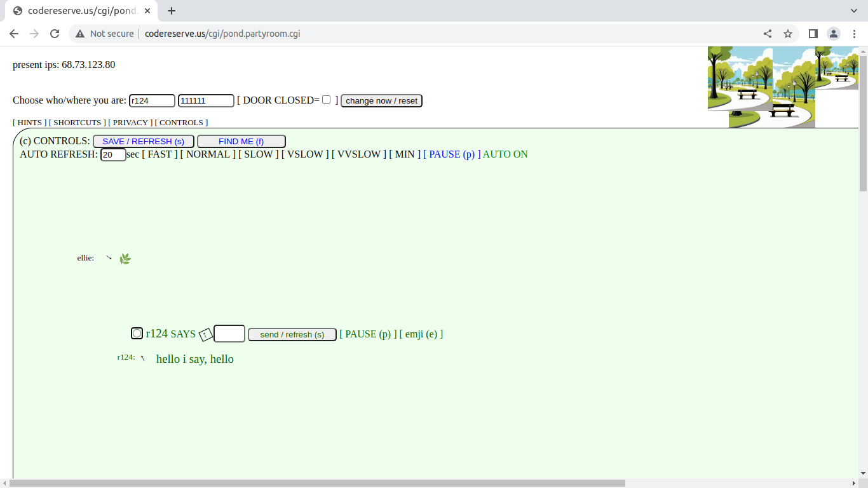Click the leaf emoji next to ellie
The image size is (868, 488).
coord(125,259)
